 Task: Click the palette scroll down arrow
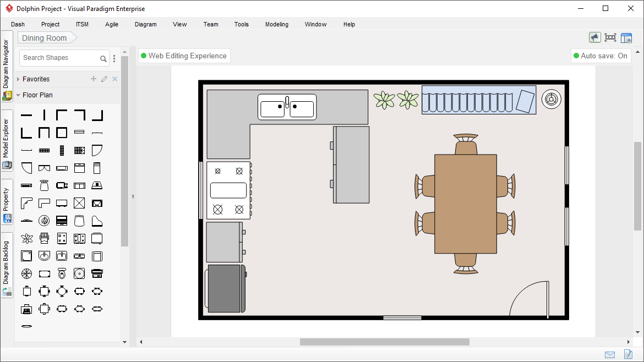click(x=124, y=342)
